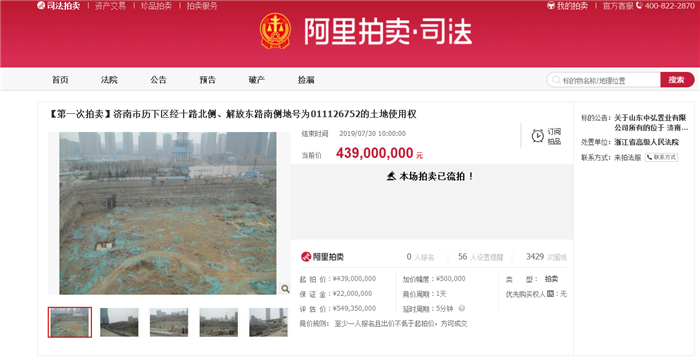Open 我的拍卖 in the header
Screen dimensions: 700x364
[567, 6]
